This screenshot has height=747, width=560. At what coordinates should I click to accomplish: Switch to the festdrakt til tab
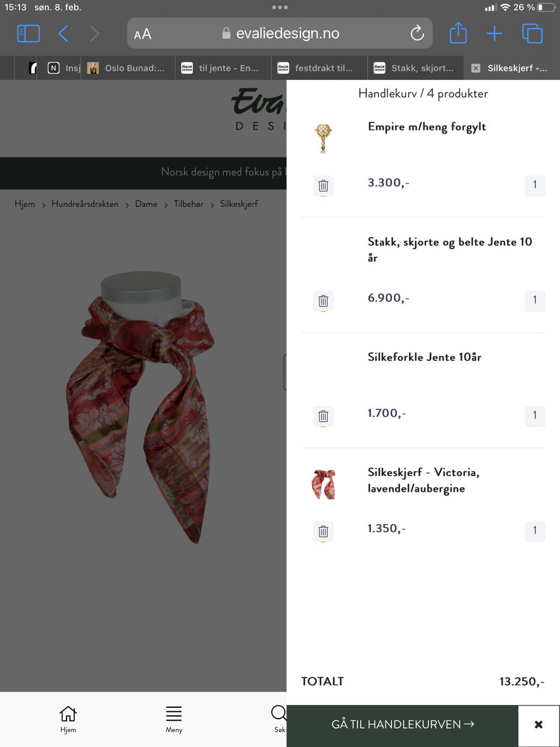(x=319, y=68)
